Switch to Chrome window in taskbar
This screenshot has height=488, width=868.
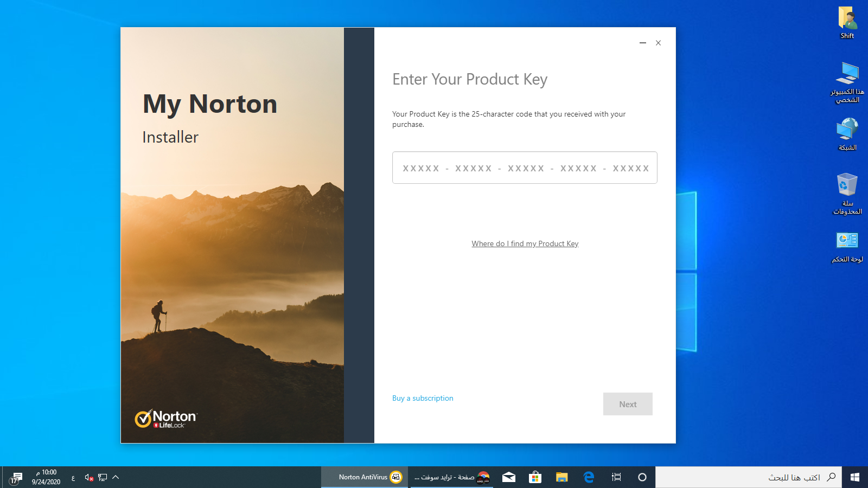tap(452, 477)
